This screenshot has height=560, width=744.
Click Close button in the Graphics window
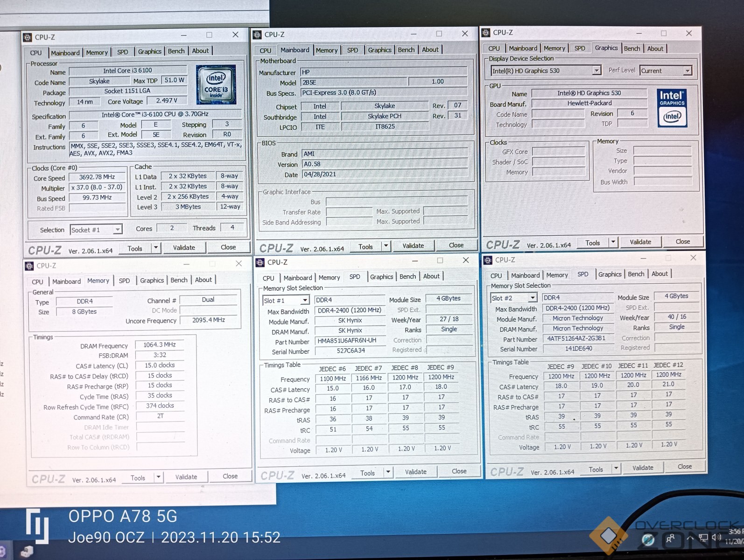(682, 242)
